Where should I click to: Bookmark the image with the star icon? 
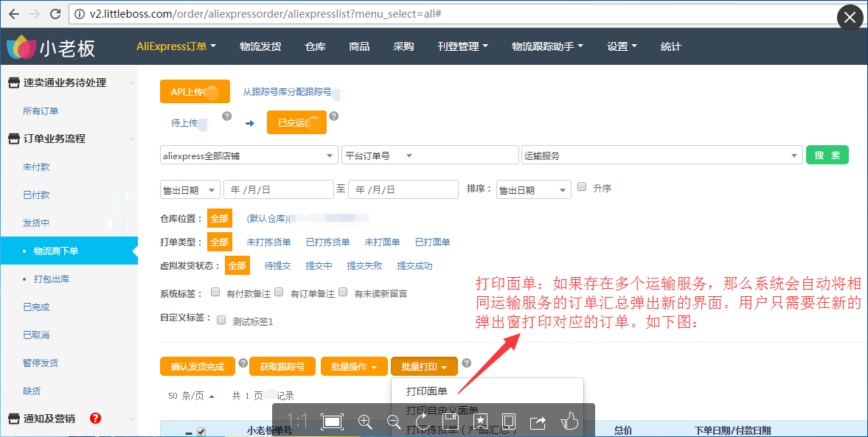480,422
